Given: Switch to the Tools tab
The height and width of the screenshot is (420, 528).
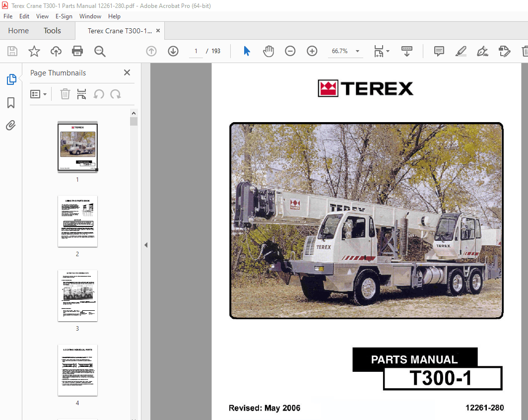Looking at the screenshot, I should click(x=52, y=30).
